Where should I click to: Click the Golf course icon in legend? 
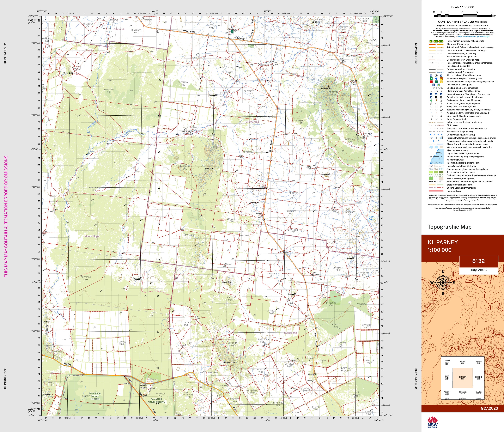431,101
